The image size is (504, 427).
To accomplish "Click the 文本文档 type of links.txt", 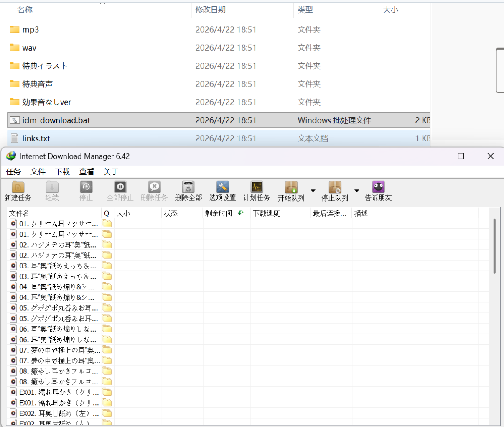I will (313, 138).
